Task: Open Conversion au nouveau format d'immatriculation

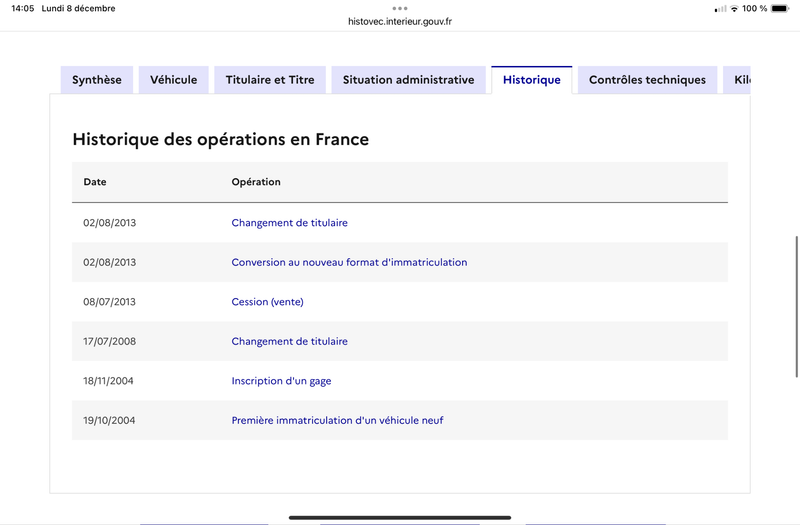Action: click(349, 262)
